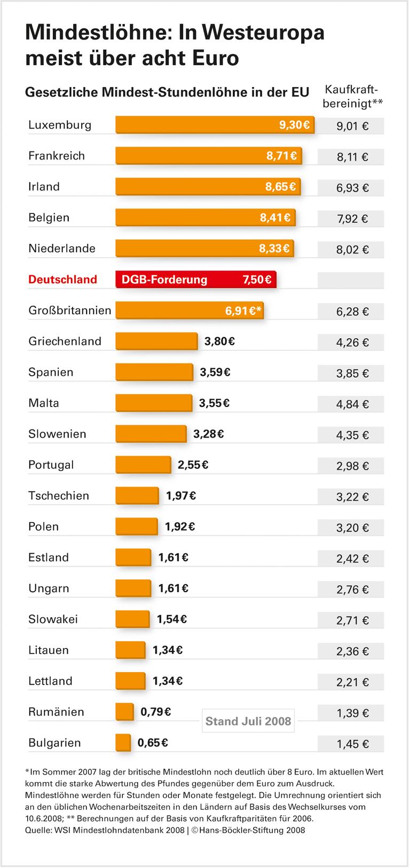Click the main headline Mindestlöhne title

pyautogui.click(x=175, y=44)
